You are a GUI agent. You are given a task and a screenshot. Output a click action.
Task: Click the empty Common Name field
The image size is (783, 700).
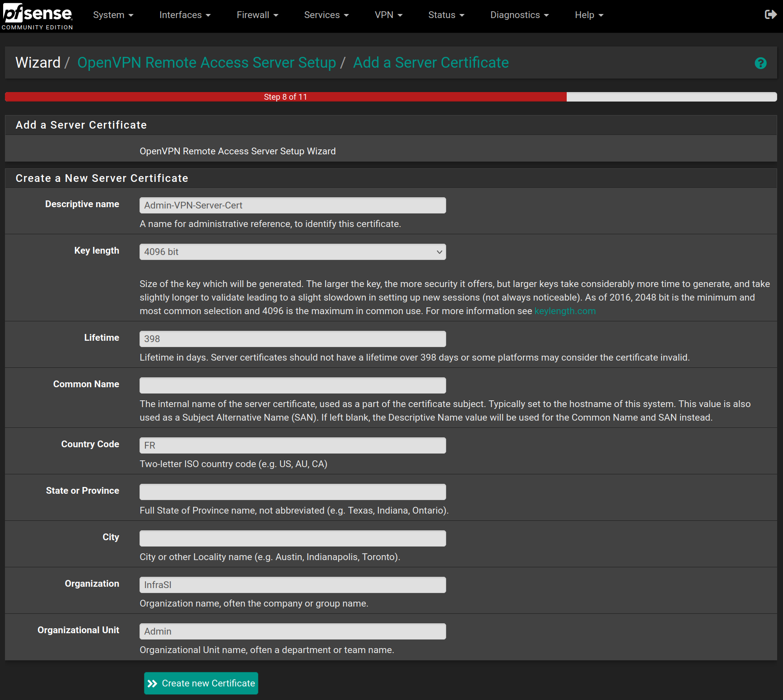click(293, 385)
